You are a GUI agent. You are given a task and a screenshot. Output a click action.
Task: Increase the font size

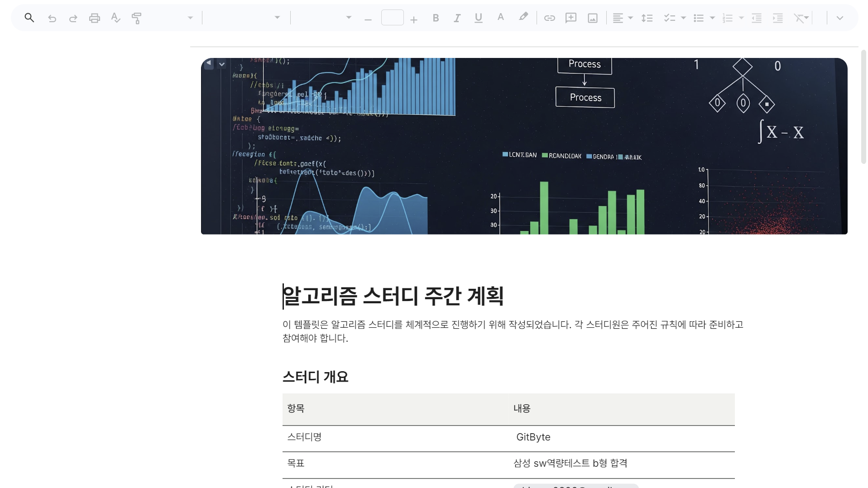413,19
